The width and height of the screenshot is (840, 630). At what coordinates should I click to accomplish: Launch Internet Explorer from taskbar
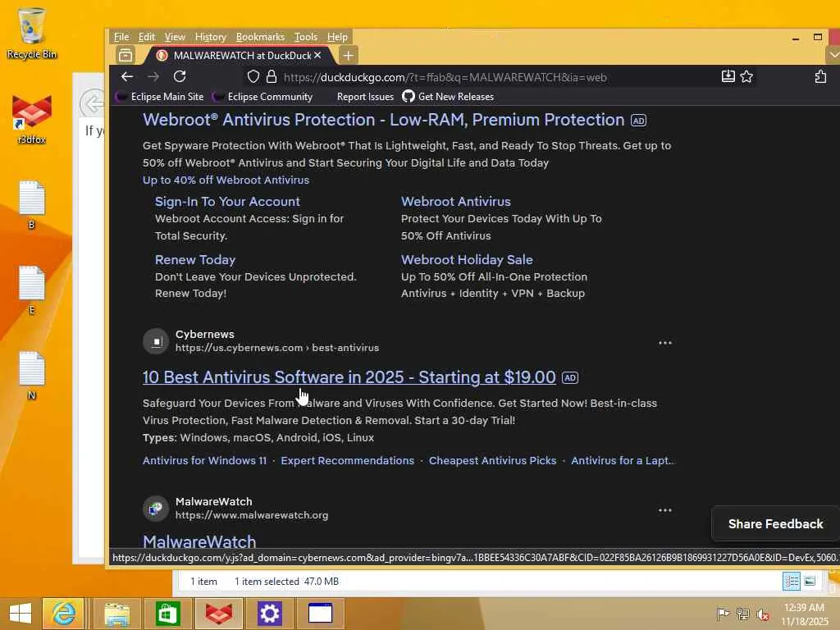tap(63, 614)
